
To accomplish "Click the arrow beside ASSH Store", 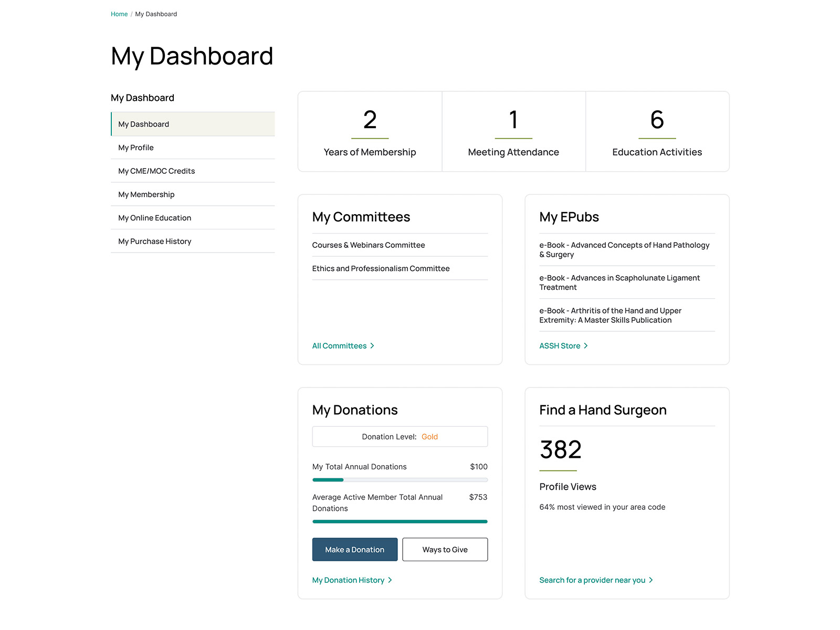I will pos(586,346).
